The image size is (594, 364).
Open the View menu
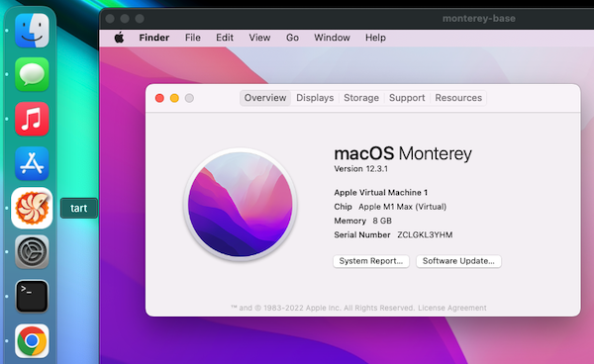click(259, 38)
